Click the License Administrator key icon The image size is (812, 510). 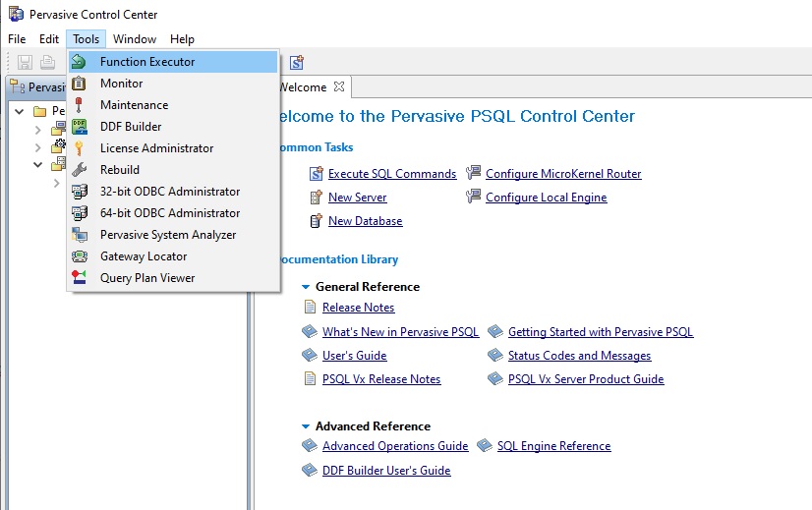pyautogui.click(x=79, y=148)
